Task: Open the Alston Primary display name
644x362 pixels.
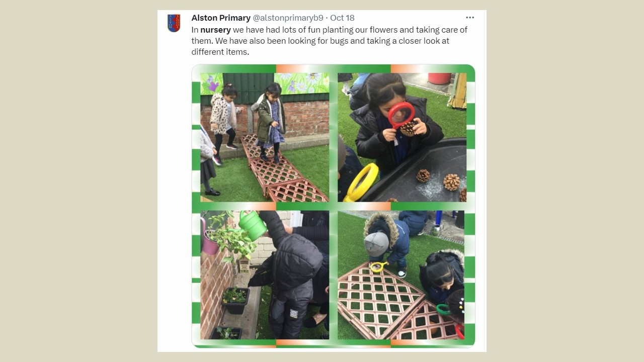Action: coord(221,18)
